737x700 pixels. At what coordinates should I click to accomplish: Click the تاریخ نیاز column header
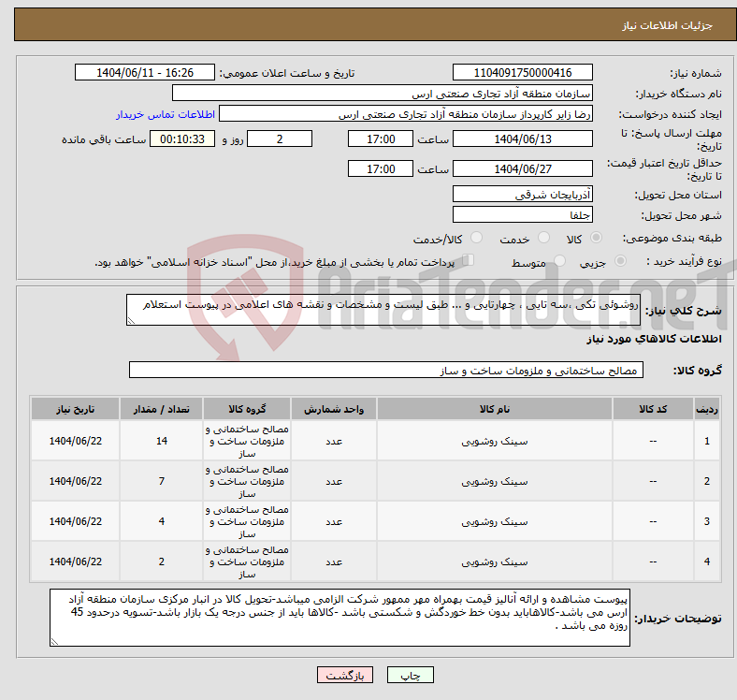point(75,409)
